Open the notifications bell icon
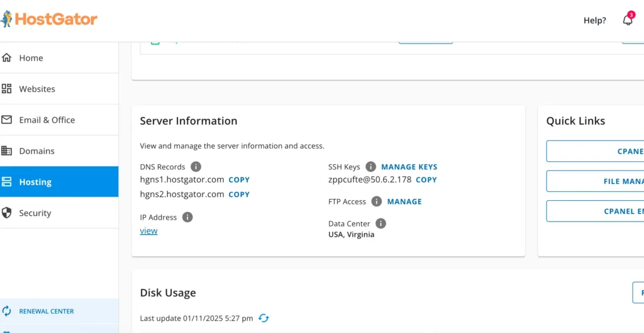The width and height of the screenshot is (644, 333). 628,20
